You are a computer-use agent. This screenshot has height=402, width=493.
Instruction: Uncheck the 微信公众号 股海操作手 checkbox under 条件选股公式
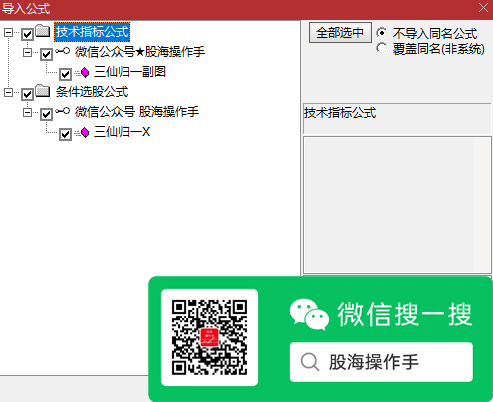click(46, 114)
